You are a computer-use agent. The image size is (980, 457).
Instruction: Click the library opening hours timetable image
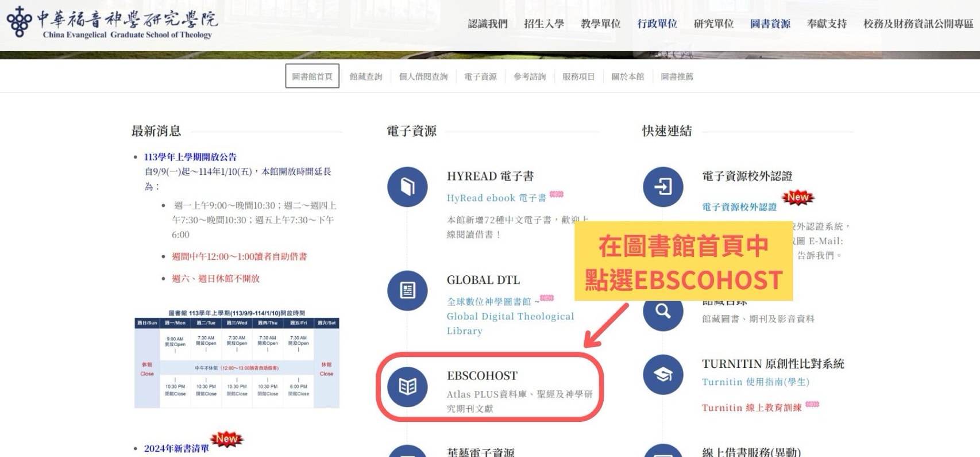click(237, 359)
